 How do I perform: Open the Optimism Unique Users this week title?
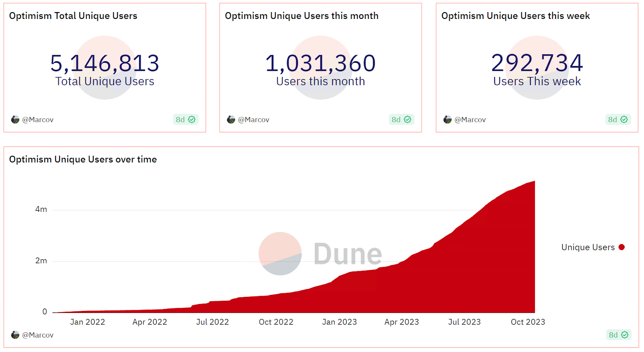tap(516, 16)
